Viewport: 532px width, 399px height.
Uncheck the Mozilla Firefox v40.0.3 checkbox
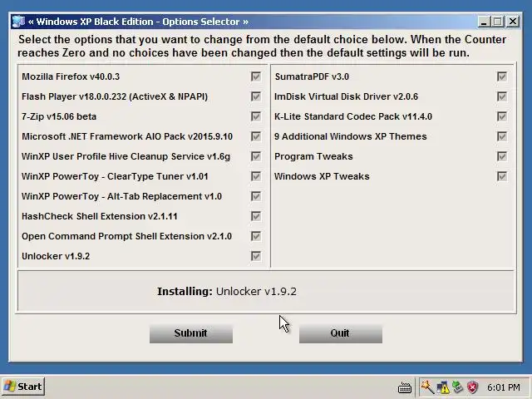[x=256, y=76]
